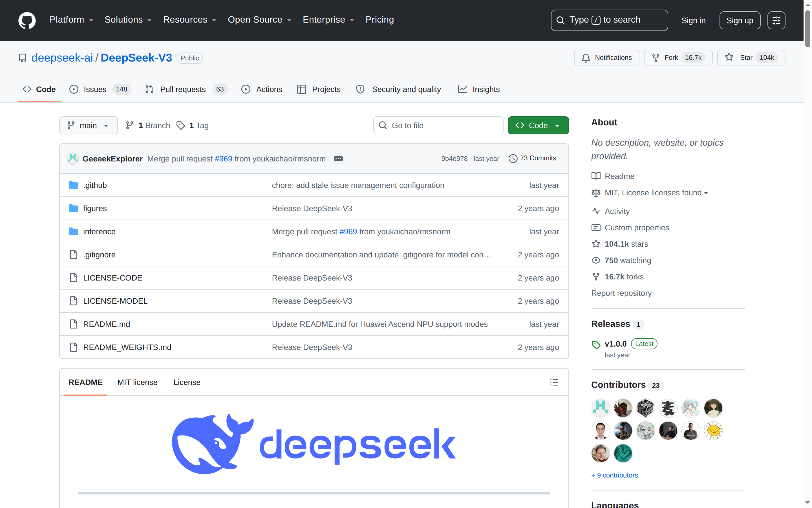Open the README_WEIGHTS.md file

pyautogui.click(x=127, y=347)
